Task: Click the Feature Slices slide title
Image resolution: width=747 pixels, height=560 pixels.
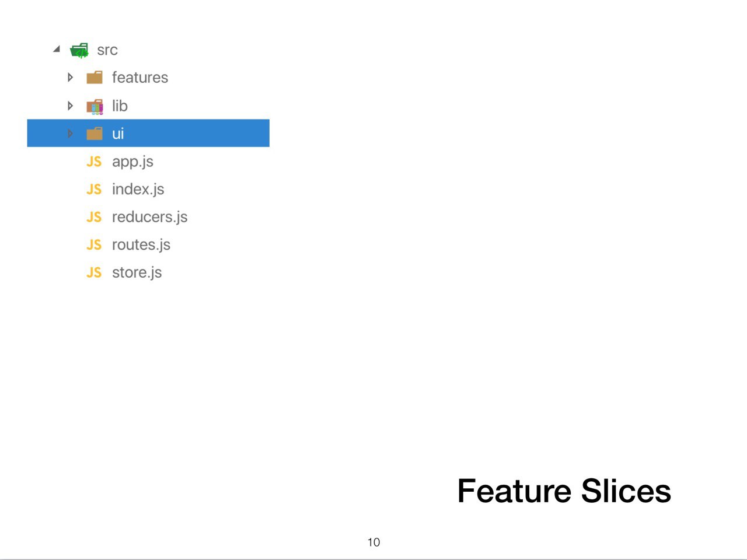Action: (564, 491)
